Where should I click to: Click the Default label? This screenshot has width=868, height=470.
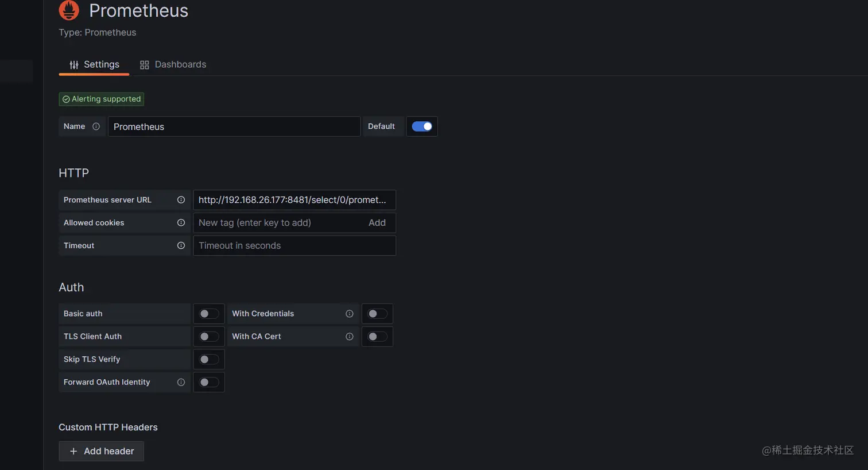[x=381, y=126]
